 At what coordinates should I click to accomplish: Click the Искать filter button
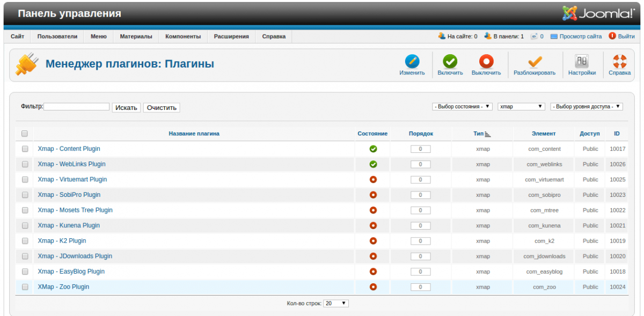[126, 107]
